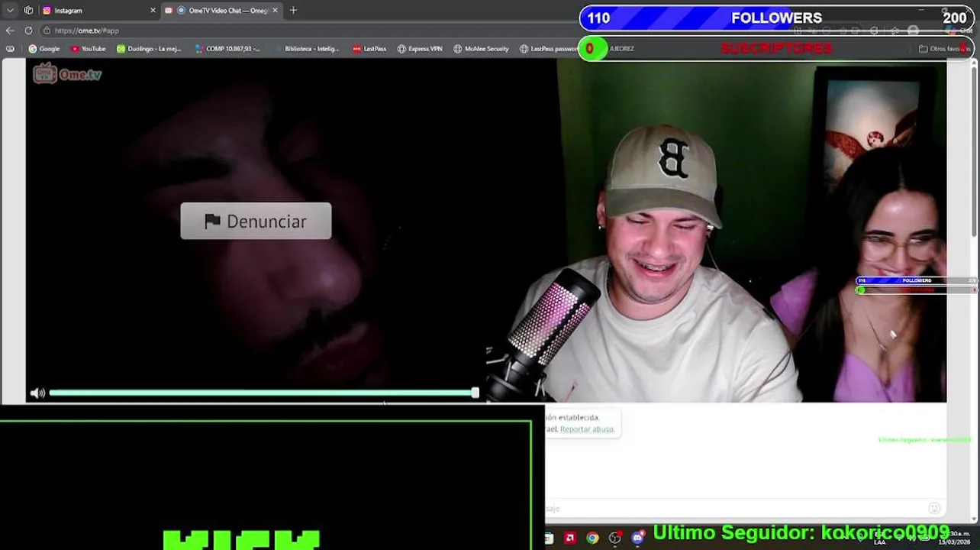Open the tab search dropdown arrow

click(10, 11)
